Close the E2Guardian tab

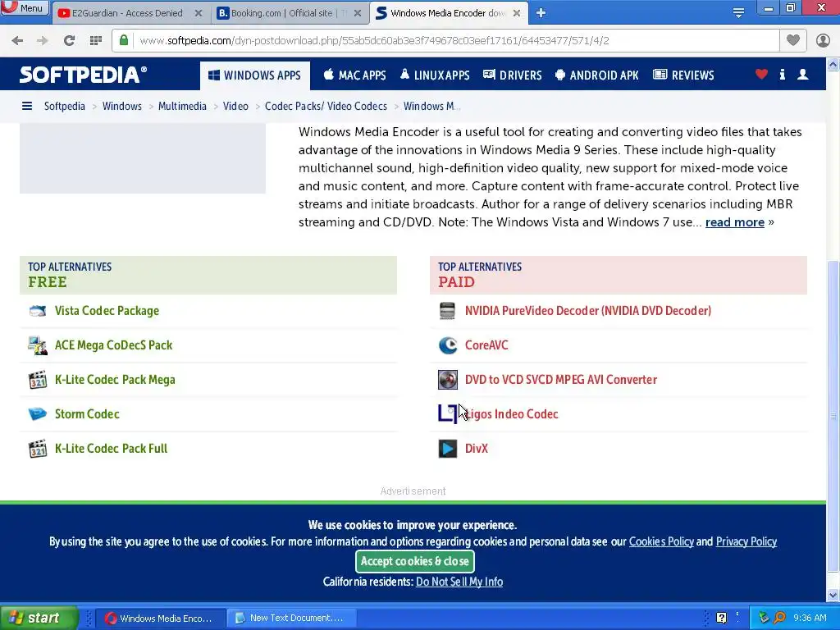[x=199, y=13]
